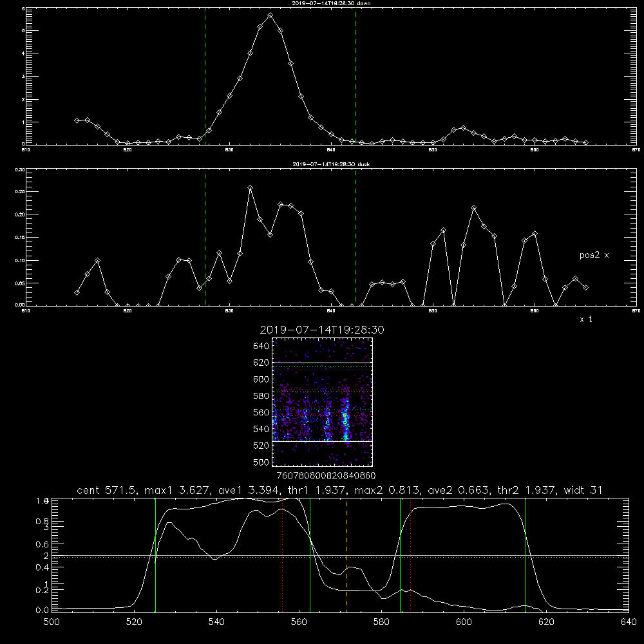Image resolution: width=644 pixels, height=644 pixels.
Task: Select the 'cent 571.5' value in stats line
Action: 108,490
